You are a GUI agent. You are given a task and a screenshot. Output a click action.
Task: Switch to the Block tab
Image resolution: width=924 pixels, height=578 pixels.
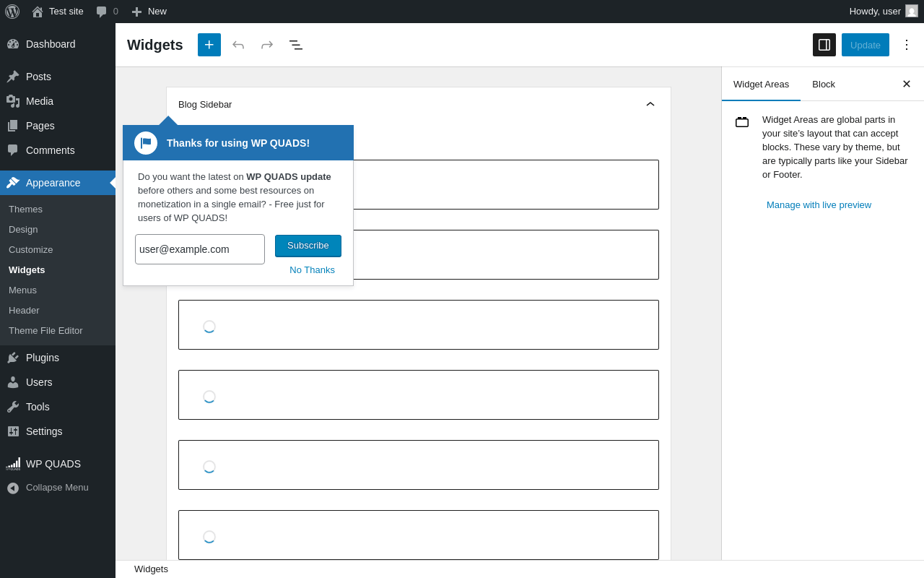point(824,84)
